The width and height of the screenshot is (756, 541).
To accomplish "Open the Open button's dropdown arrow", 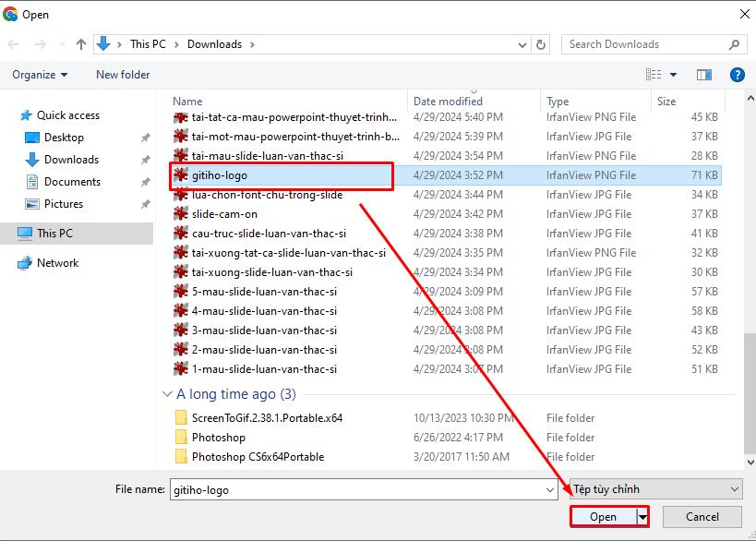I will click(x=643, y=516).
